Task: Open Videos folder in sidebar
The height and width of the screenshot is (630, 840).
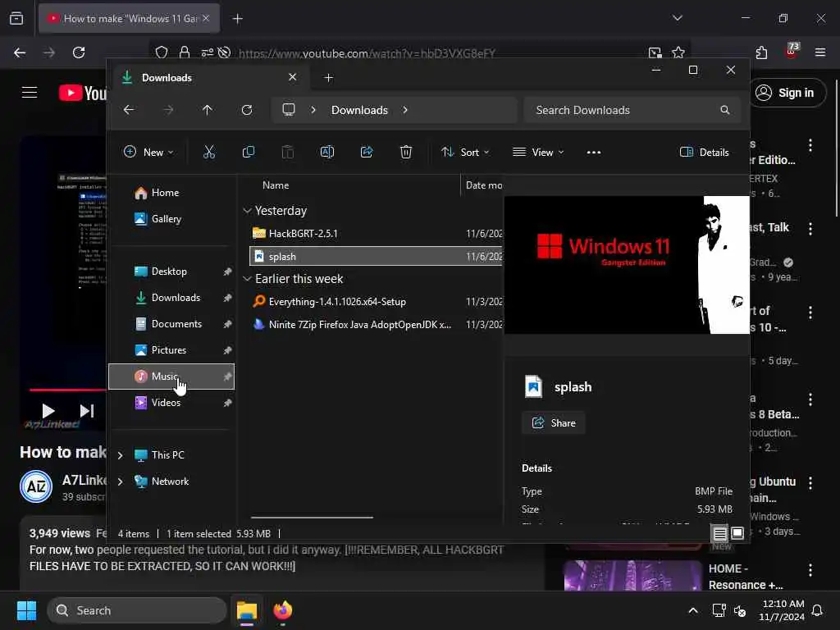Action: (x=171, y=403)
